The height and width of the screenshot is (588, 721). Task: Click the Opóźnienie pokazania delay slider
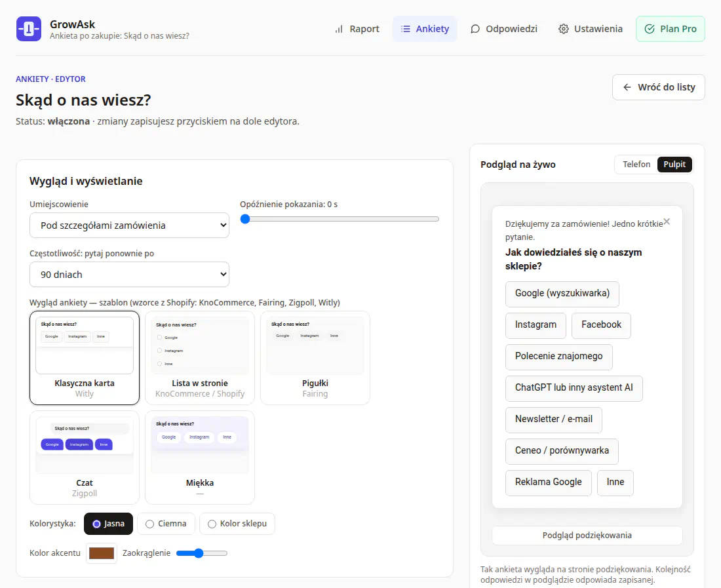[x=340, y=219]
